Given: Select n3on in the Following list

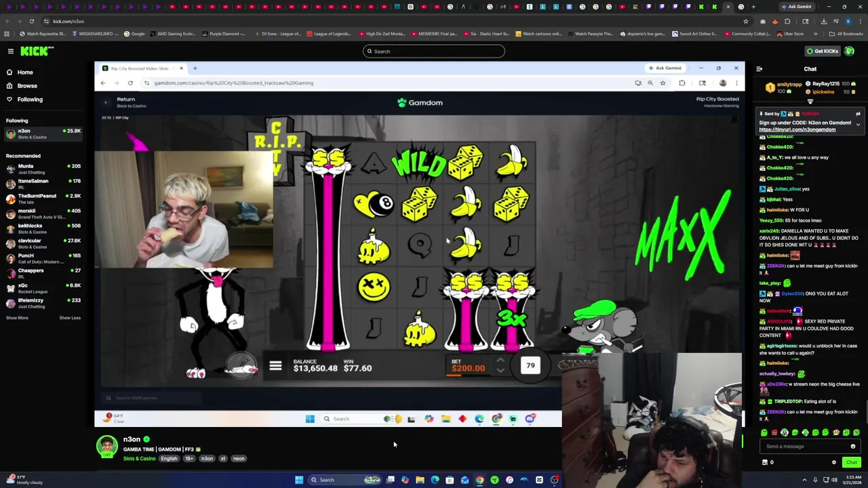Looking at the screenshot, I should [42, 134].
